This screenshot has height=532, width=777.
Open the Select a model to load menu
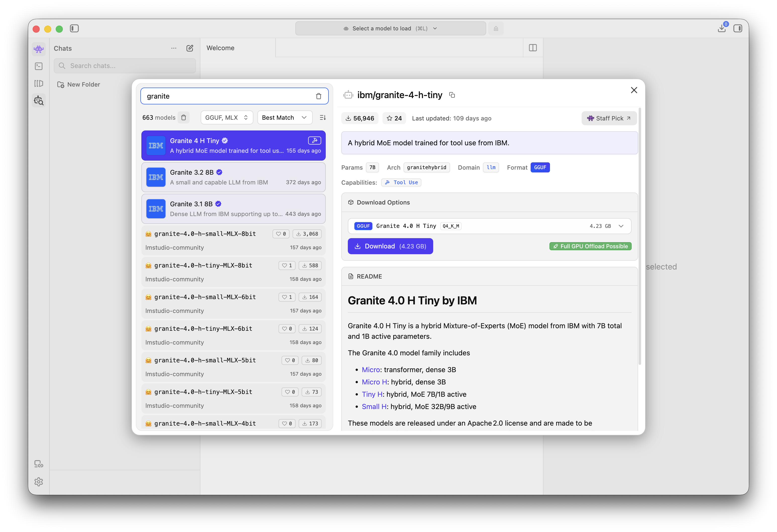[x=390, y=28]
